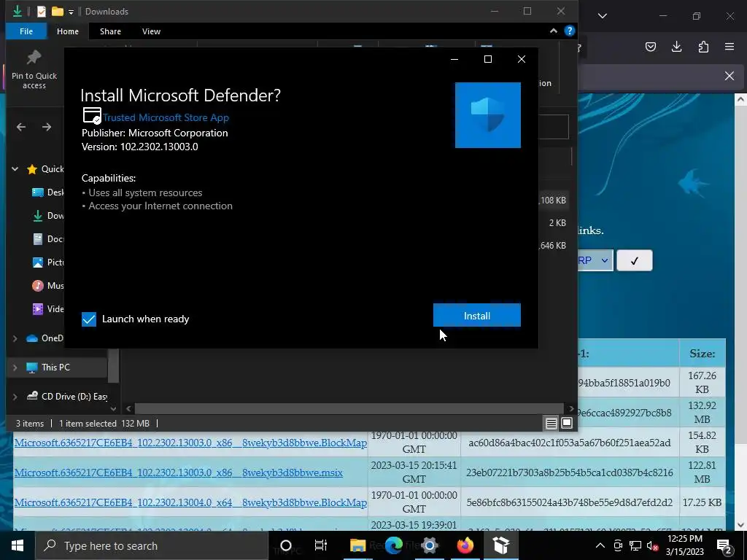Open Microsoft Edge from the taskbar
Screen dimensions: 747x560
pos(393,545)
